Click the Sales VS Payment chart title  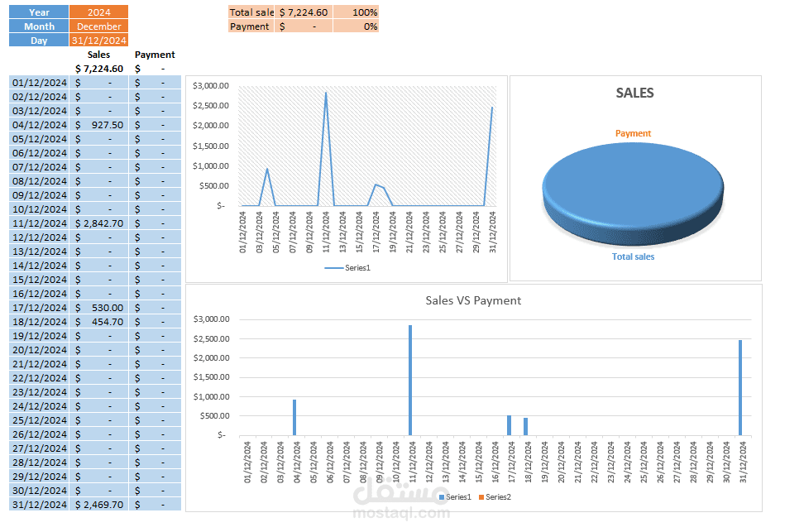pyautogui.click(x=474, y=301)
